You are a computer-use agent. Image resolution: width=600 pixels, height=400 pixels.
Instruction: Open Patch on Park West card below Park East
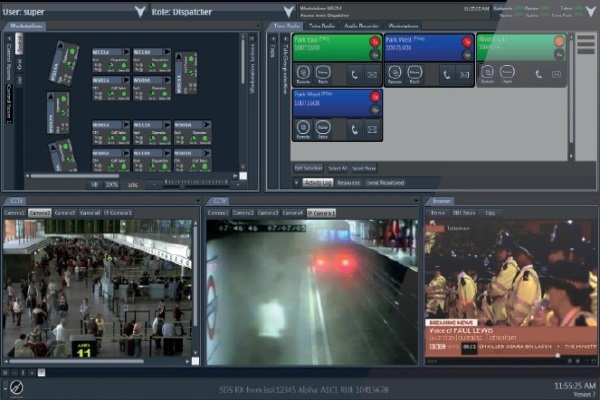pyautogui.click(x=323, y=129)
